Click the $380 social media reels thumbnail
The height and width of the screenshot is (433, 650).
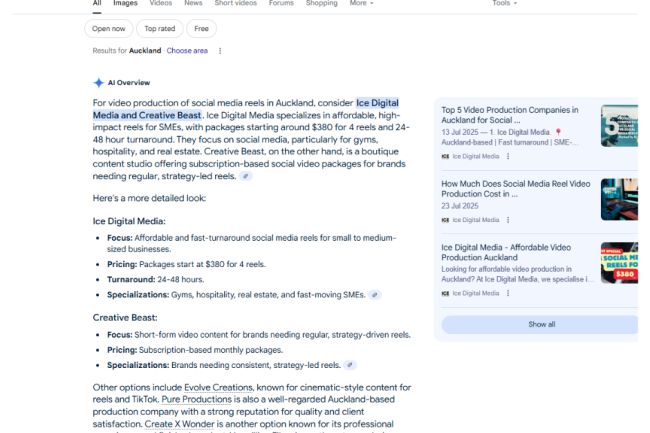619,263
